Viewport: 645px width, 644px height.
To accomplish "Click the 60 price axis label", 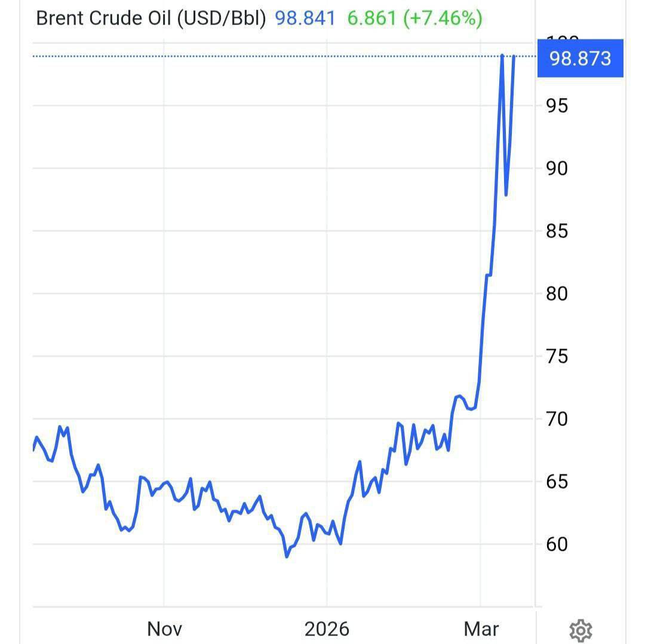I will [x=557, y=544].
